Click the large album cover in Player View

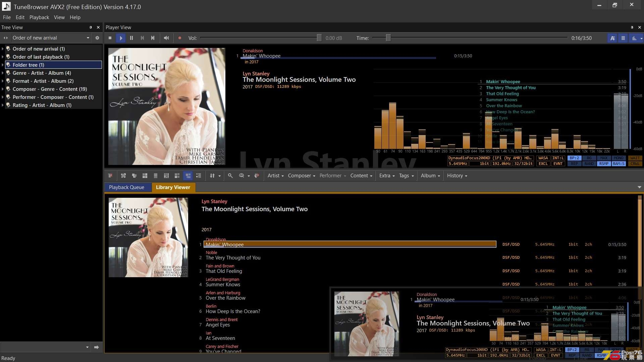click(x=167, y=106)
